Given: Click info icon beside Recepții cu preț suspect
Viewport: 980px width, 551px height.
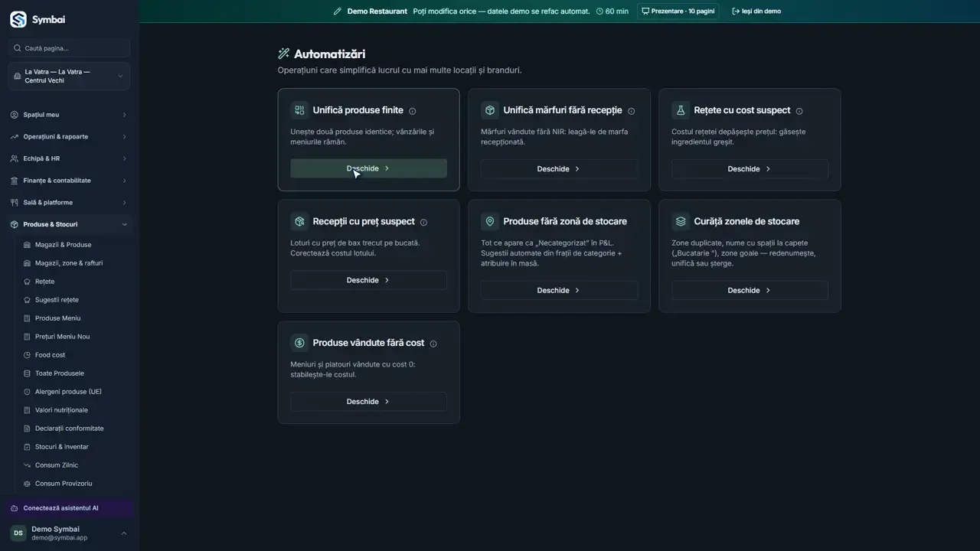Looking at the screenshot, I should 423,223.
